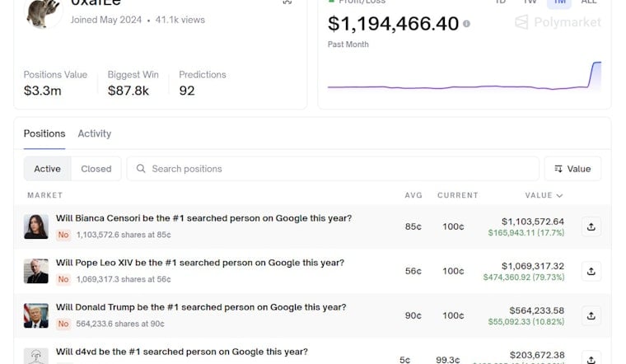
Task: Show Closed positions
Action: click(96, 169)
